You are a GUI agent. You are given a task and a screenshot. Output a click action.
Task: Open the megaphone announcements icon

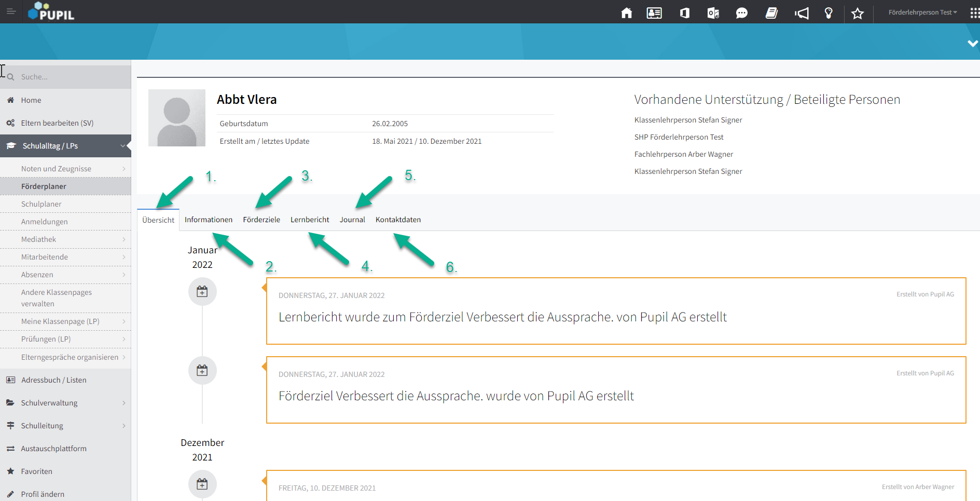click(802, 13)
